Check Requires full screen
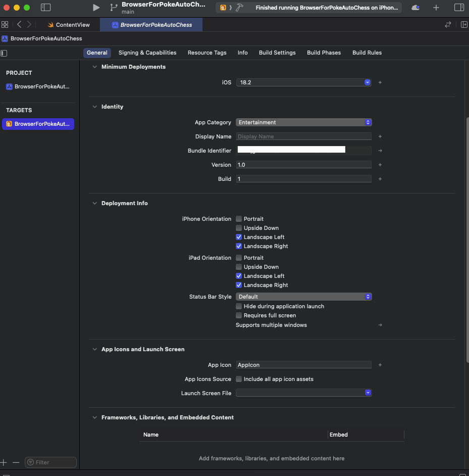 [x=239, y=315]
